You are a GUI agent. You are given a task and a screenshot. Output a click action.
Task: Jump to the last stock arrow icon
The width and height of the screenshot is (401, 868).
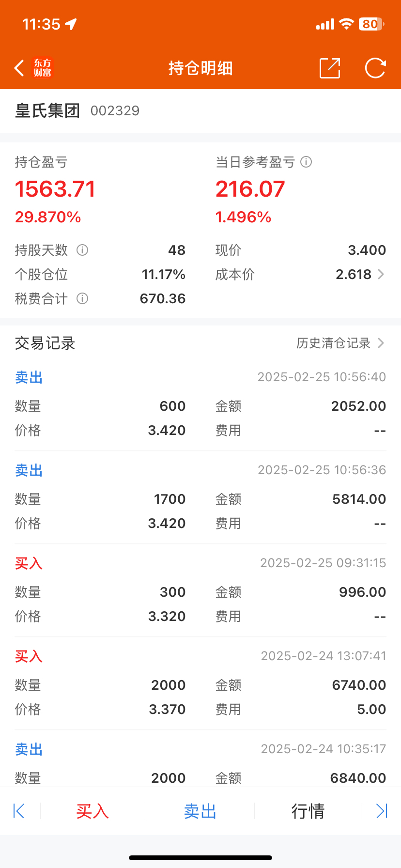[382, 811]
